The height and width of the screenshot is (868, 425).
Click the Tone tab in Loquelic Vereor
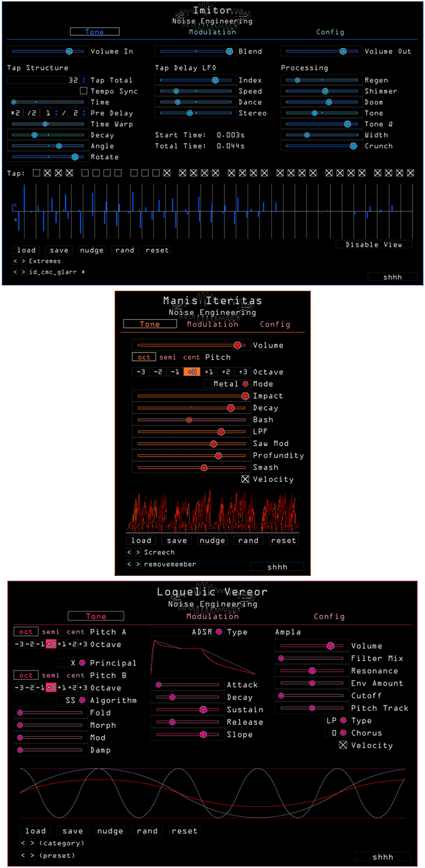pos(96,616)
